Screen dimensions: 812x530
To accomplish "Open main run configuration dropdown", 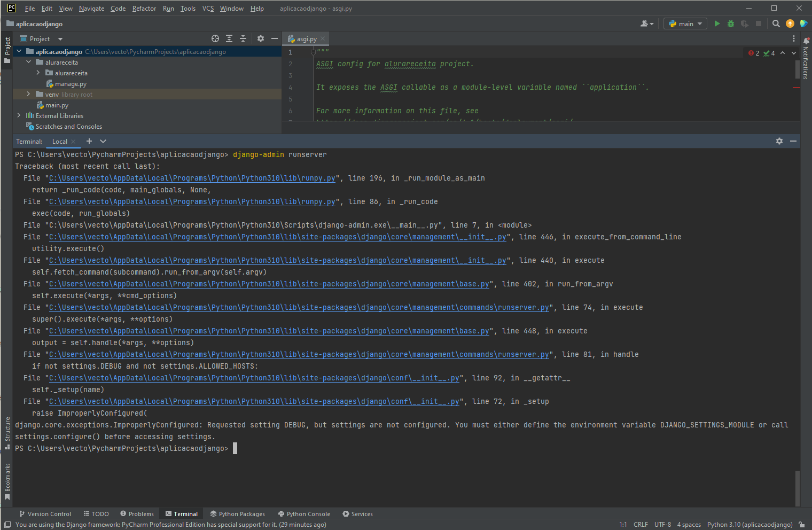I will point(685,24).
